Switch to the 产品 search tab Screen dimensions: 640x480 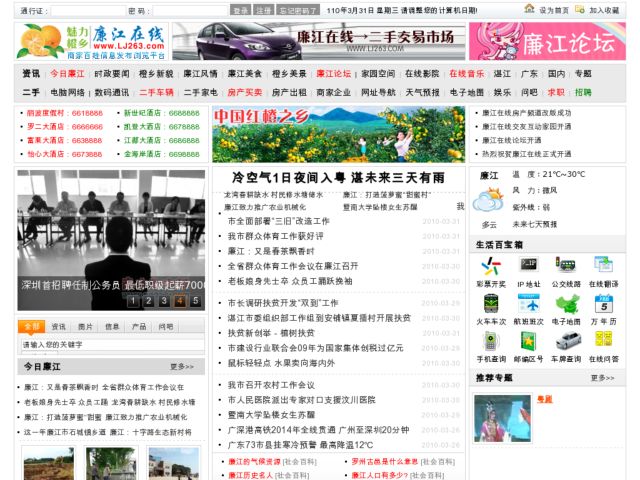138,326
